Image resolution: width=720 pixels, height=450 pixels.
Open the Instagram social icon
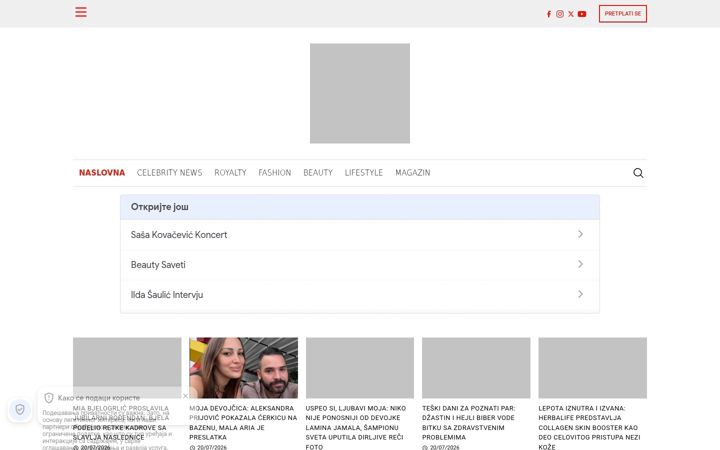(560, 14)
